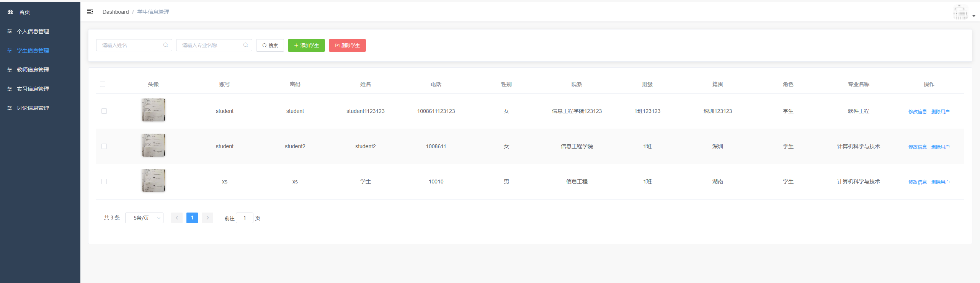Click the search icon in major name input

(x=245, y=45)
